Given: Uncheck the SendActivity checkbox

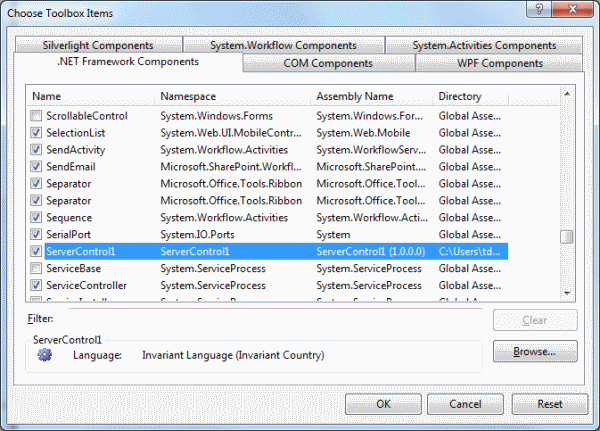Looking at the screenshot, I should tap(36, 150).
